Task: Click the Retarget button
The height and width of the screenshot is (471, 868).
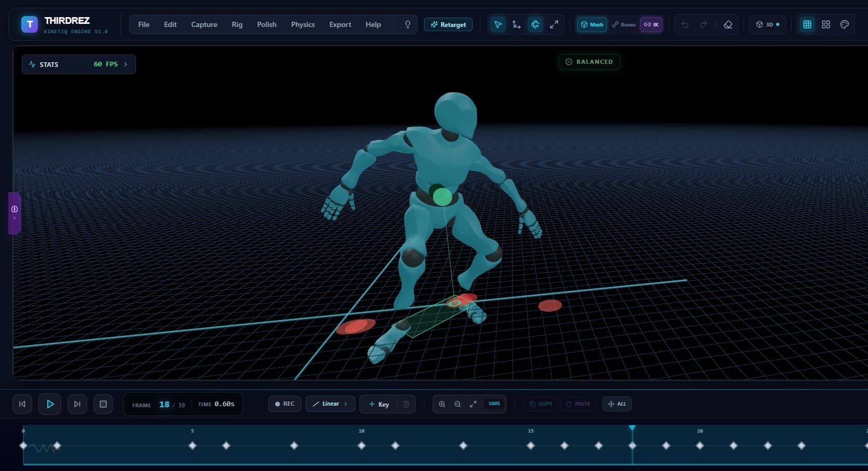Action: 448,24
